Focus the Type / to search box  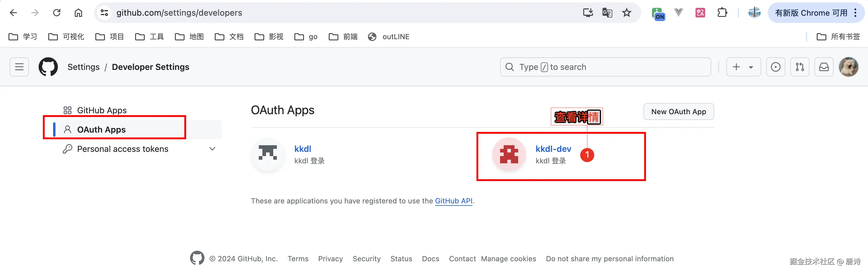(605, 67)
